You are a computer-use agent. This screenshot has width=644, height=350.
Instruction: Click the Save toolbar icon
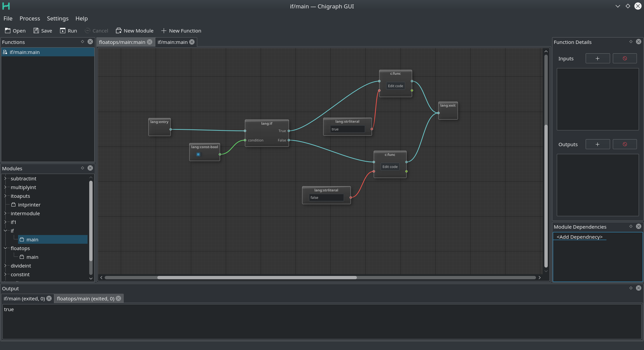point(36,31)
